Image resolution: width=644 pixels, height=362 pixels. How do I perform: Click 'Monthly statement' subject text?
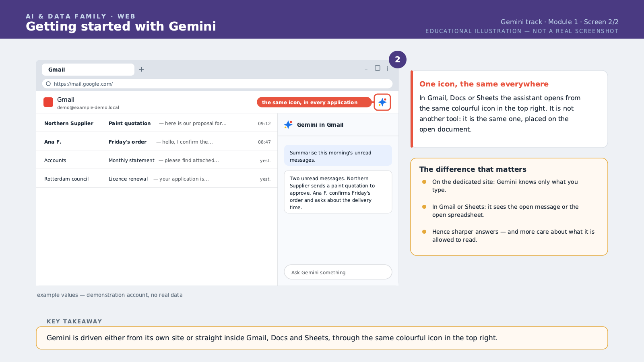pos(132,160)
